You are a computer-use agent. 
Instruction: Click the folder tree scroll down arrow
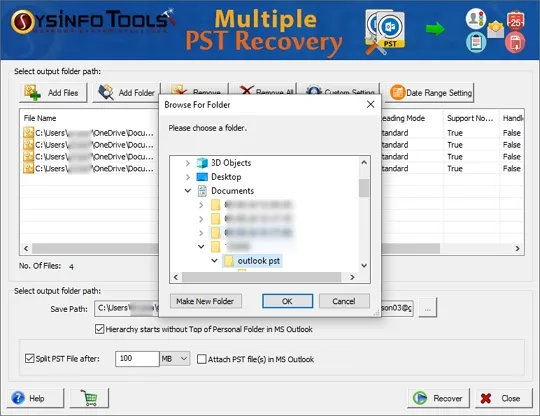(x=364, y=266)
